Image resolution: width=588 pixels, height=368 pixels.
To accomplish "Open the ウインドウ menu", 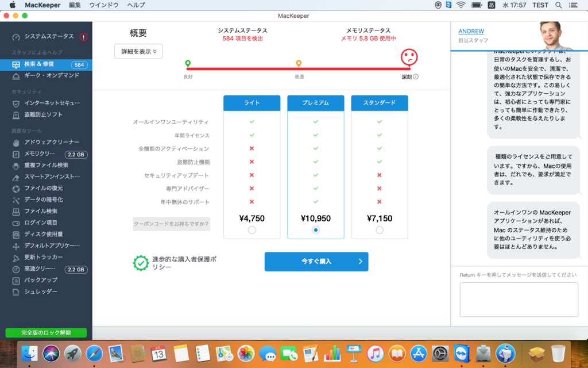I will click(104, 5).
